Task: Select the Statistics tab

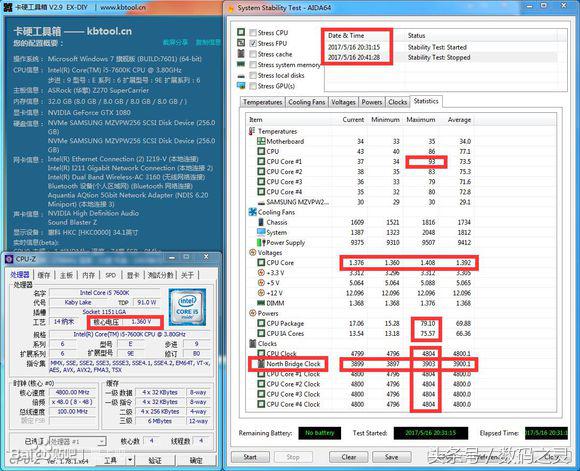Action: 426,101
